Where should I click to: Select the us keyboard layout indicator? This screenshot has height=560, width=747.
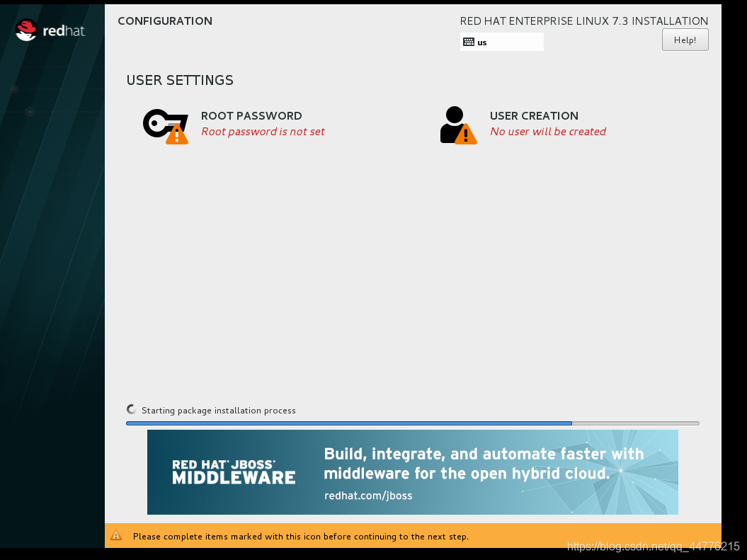coord(501,42)
